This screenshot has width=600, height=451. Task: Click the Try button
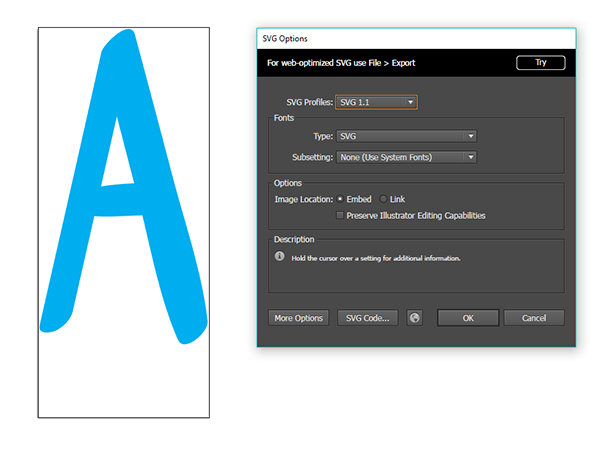click(541, 62)
